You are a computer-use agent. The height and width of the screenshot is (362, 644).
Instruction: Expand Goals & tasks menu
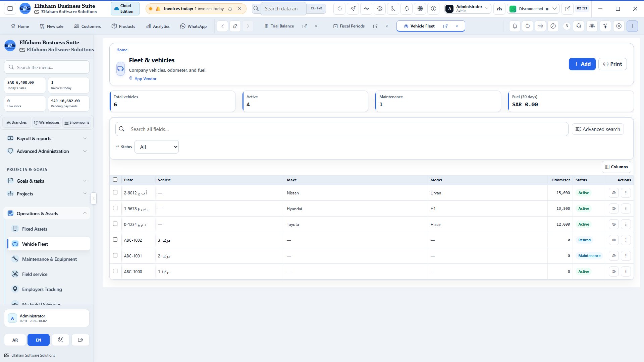(47, 181)
